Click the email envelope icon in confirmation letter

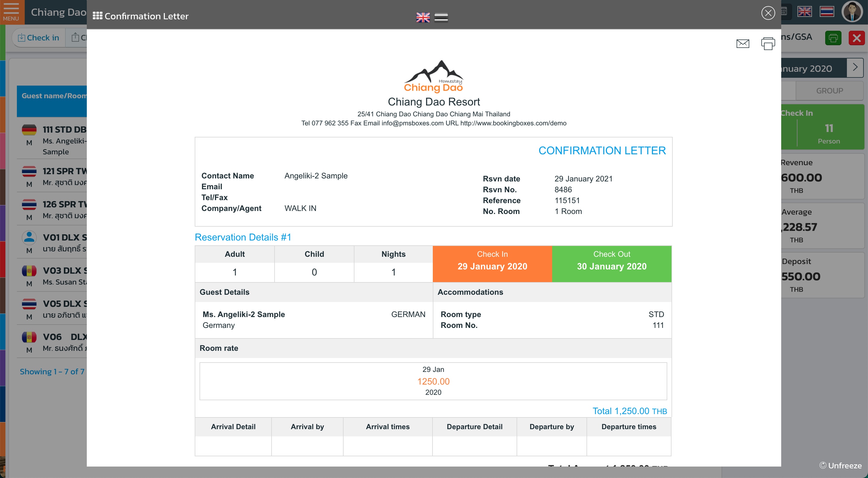743,44
